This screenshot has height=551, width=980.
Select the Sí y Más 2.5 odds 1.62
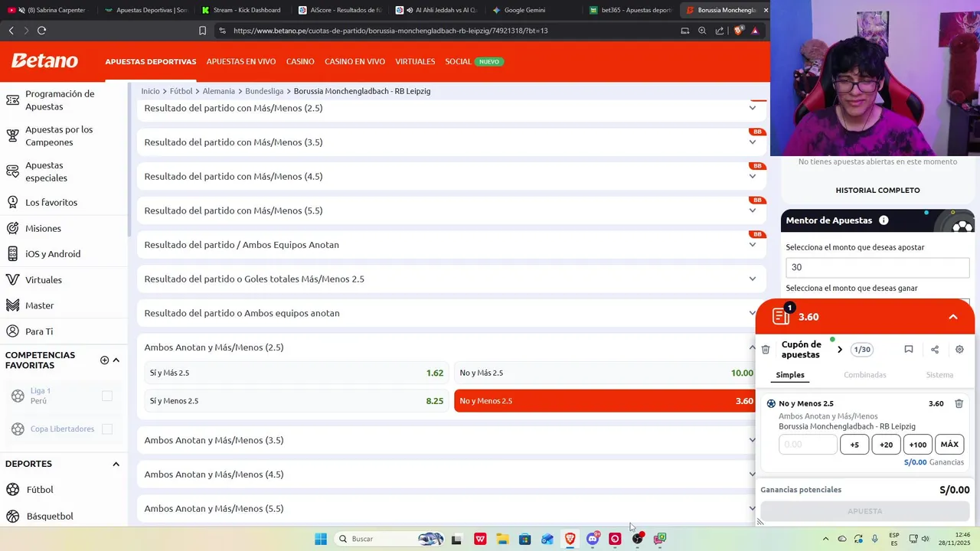coord(296,373)
